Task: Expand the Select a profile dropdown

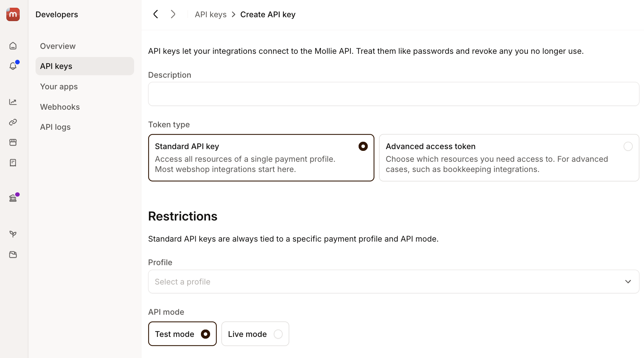Action: (393, 282)
